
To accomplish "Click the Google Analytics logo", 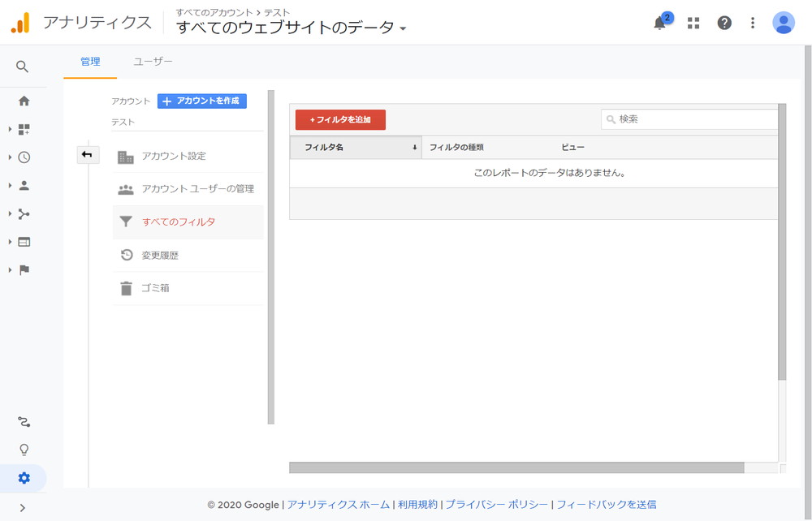I will (20, 23).
